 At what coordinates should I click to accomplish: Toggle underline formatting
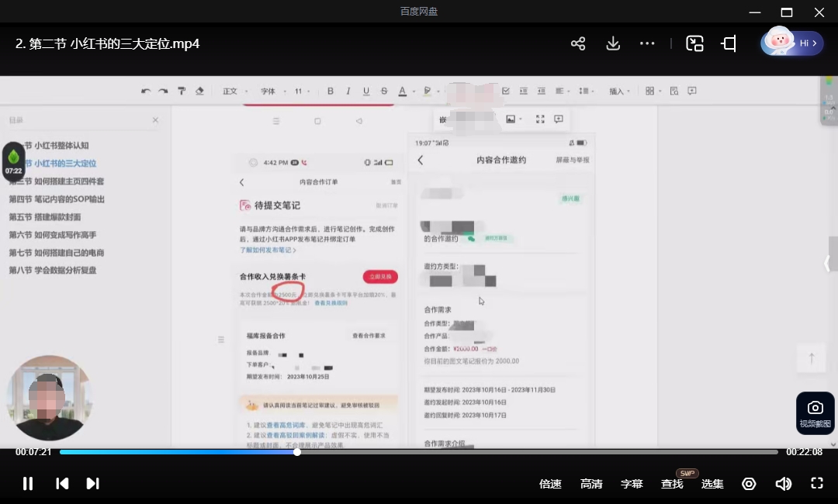pyautogui.click(x=366, y=91)
